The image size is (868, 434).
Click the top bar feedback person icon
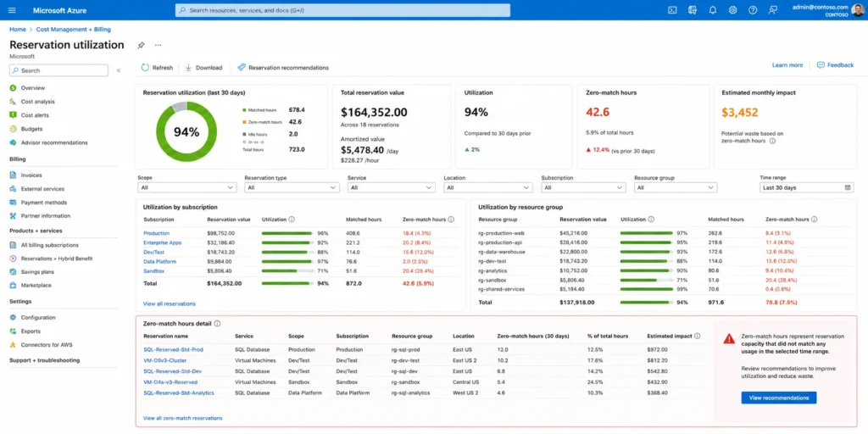[x=773, y=10]
